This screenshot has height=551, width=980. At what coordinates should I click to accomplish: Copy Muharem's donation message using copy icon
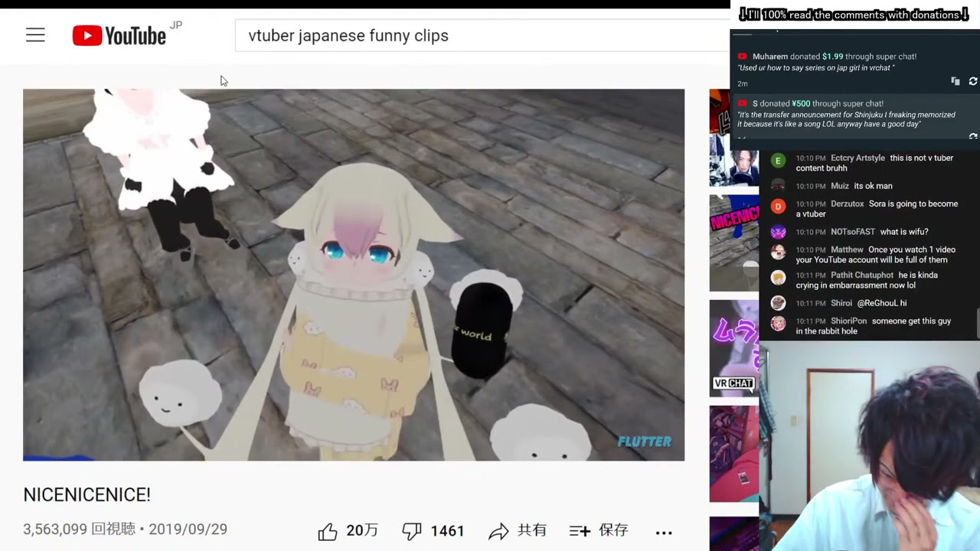(x=955, y=81)
